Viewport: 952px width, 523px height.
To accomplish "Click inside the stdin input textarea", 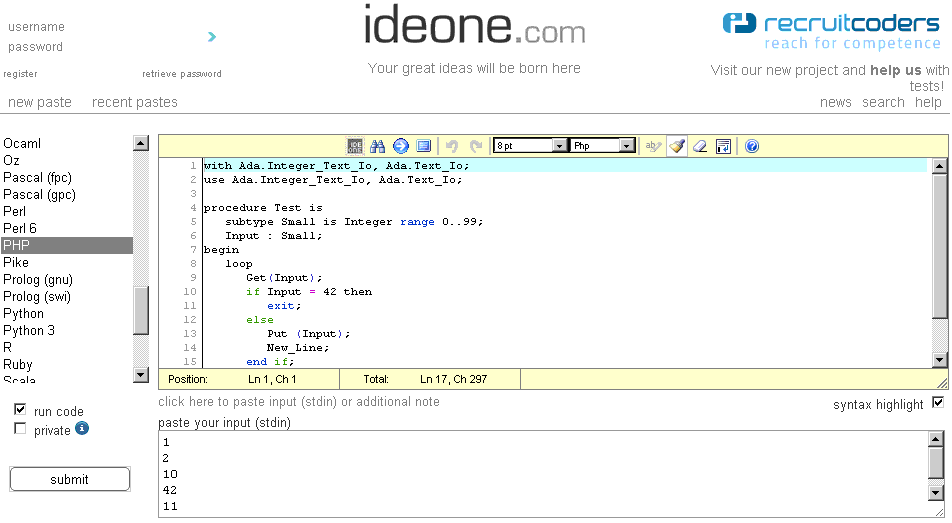I will (543, 474).
